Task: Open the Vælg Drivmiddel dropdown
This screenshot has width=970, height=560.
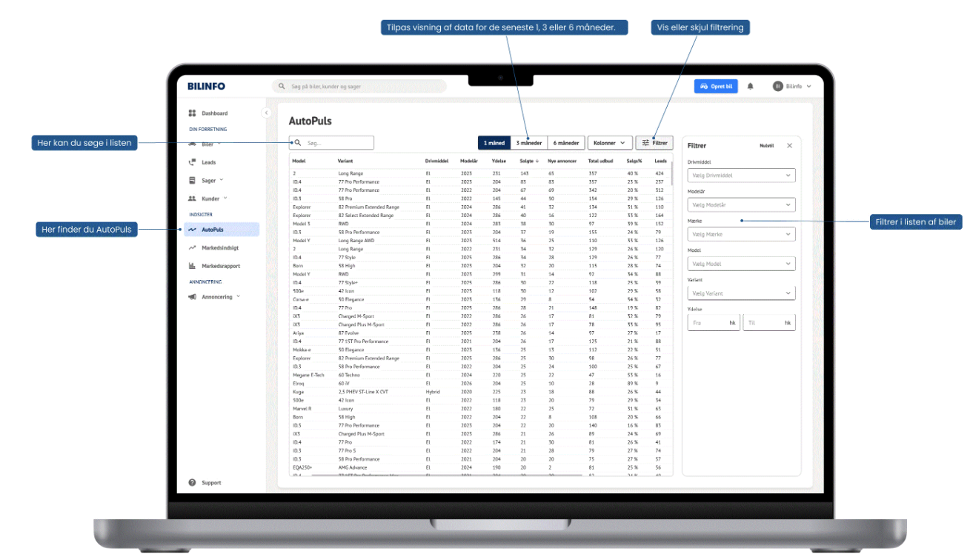Action: click(x=741, y=176)
